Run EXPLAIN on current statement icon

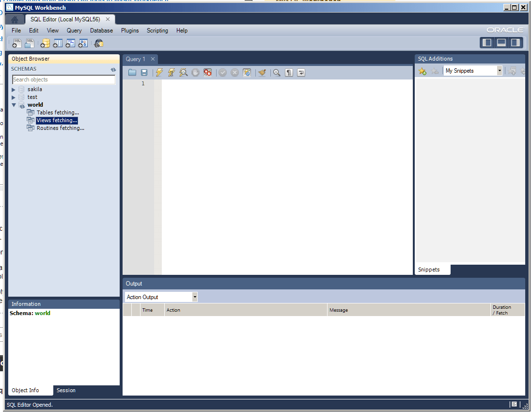point(183,72)
